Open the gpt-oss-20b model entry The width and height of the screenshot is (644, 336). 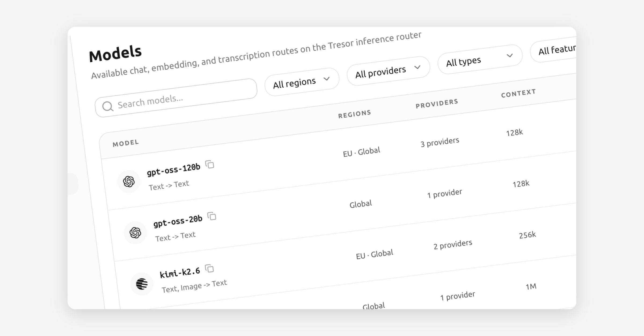[x=178, y=221]
